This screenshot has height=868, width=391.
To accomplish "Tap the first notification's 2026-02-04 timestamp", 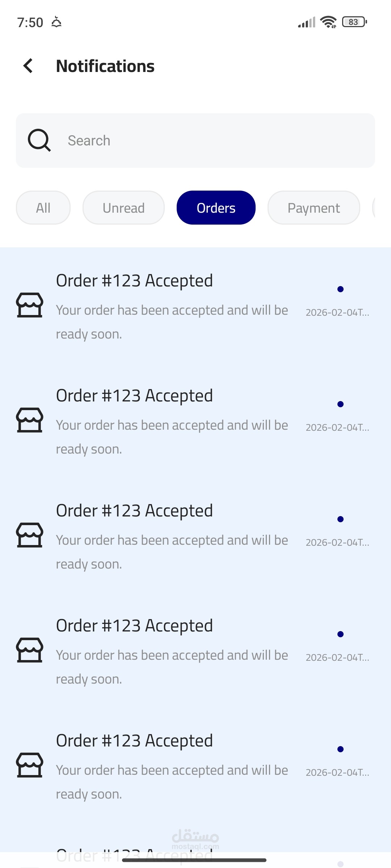I will pos(337,312).
